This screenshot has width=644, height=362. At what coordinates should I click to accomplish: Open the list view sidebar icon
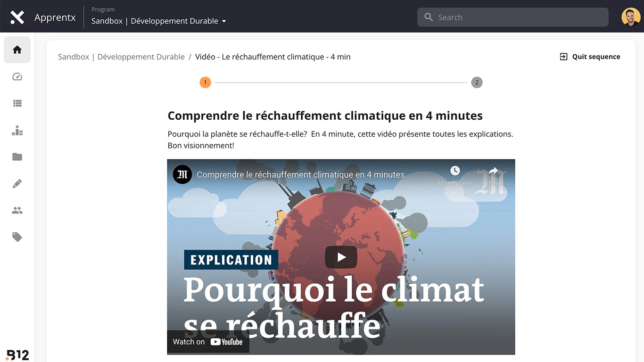pyautogui.click(x=17, y=103)
